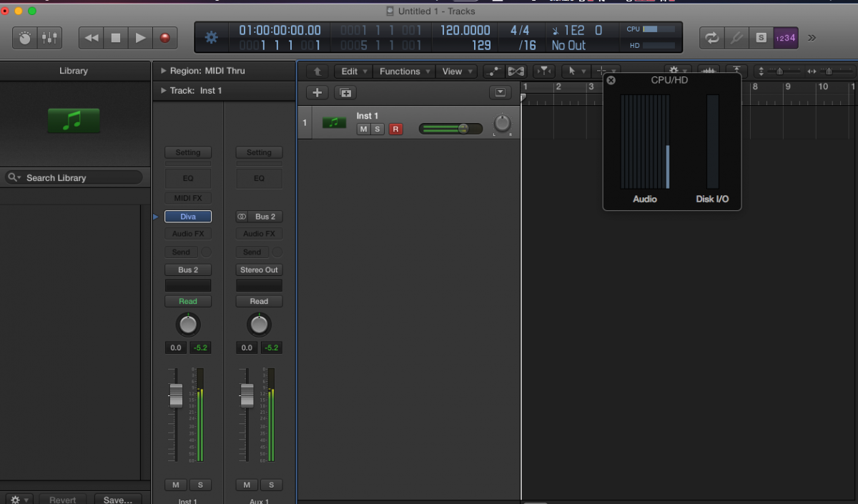Click the duplicate track icon

[x=345, y=92]
